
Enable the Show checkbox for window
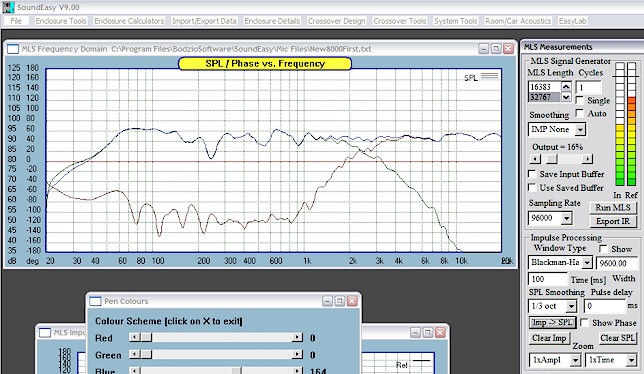(603, 249)
